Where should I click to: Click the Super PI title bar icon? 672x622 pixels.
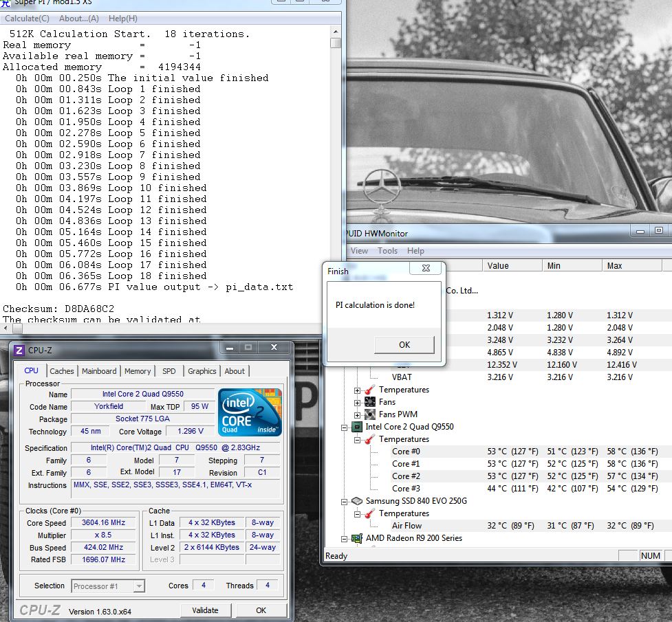pyautogui.click(x=5, y=3)
